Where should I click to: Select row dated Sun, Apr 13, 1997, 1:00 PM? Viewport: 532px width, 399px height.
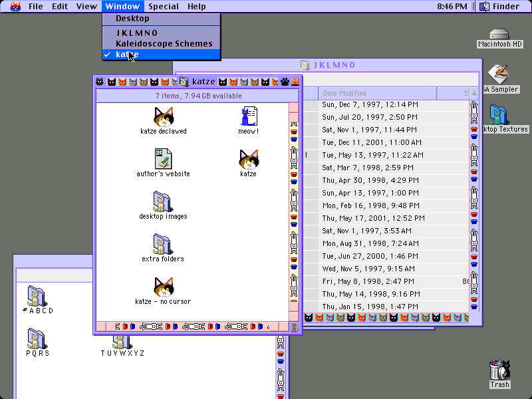[x=386, y=193]
